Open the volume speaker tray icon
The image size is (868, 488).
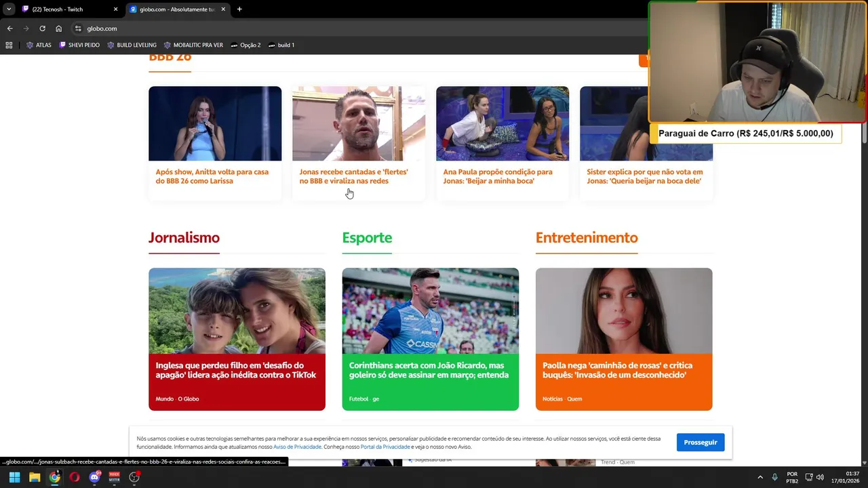(820, 477)
